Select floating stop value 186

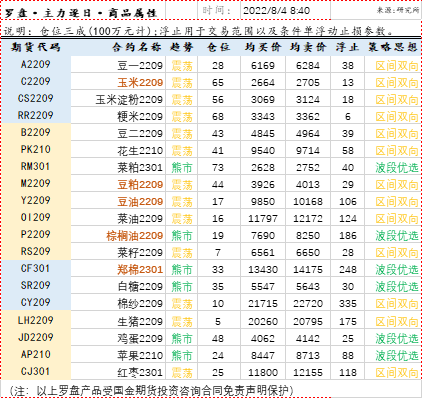348,236
